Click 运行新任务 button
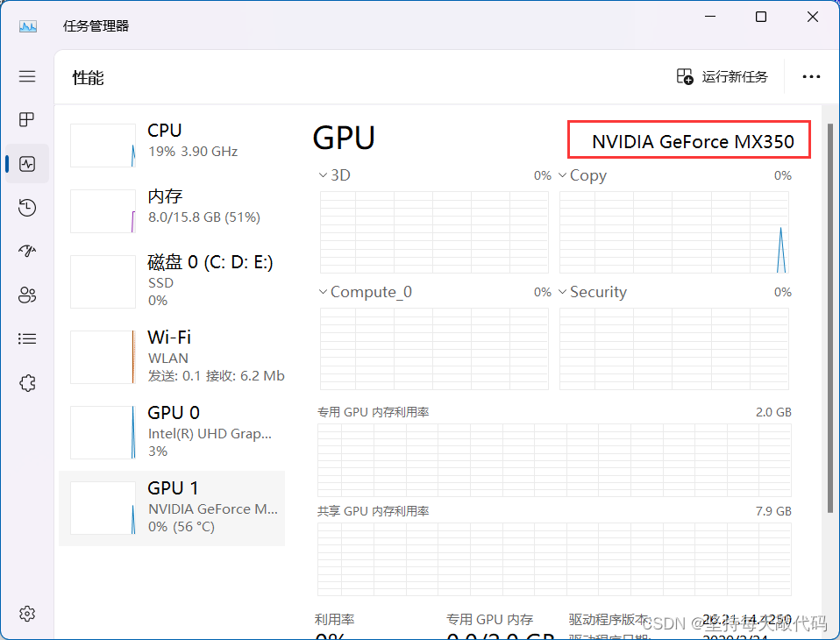This screenshot has height=640, width=840. pyautogui.click(x=723, y=76)
